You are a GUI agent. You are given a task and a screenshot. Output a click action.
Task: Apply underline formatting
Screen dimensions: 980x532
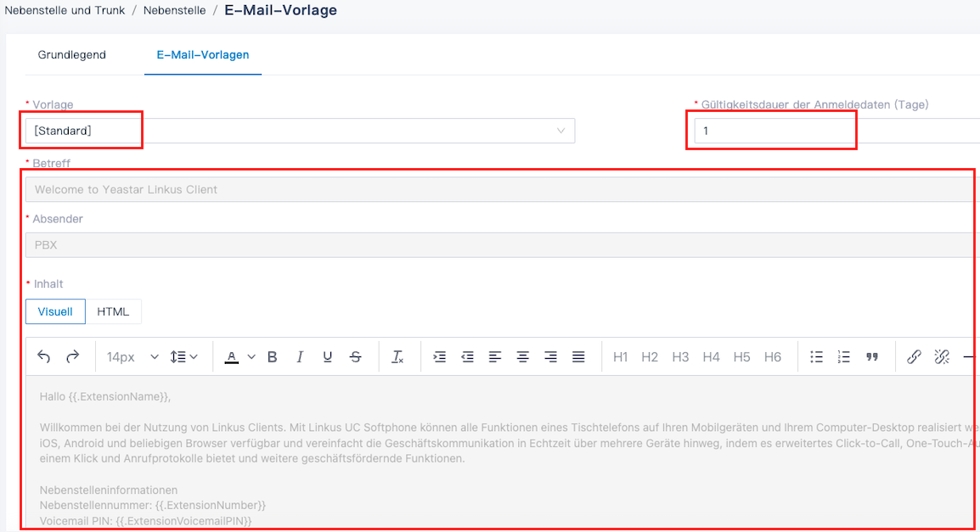pyautogui.click(x=328, y=357)
